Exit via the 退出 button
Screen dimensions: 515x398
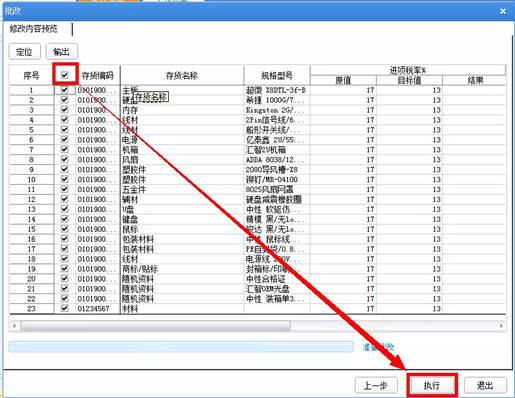[x=485, y=385]
